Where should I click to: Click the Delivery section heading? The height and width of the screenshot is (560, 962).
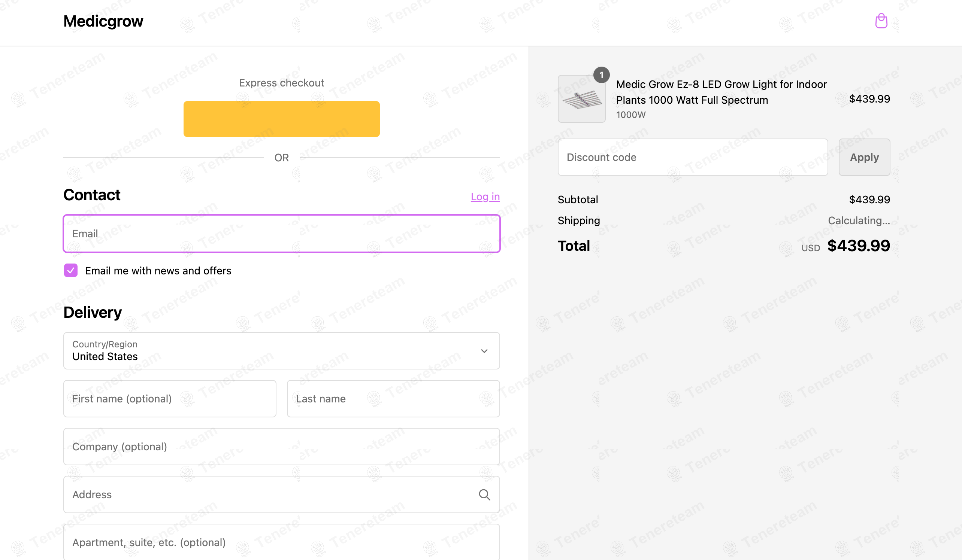[x=93, y=313]
